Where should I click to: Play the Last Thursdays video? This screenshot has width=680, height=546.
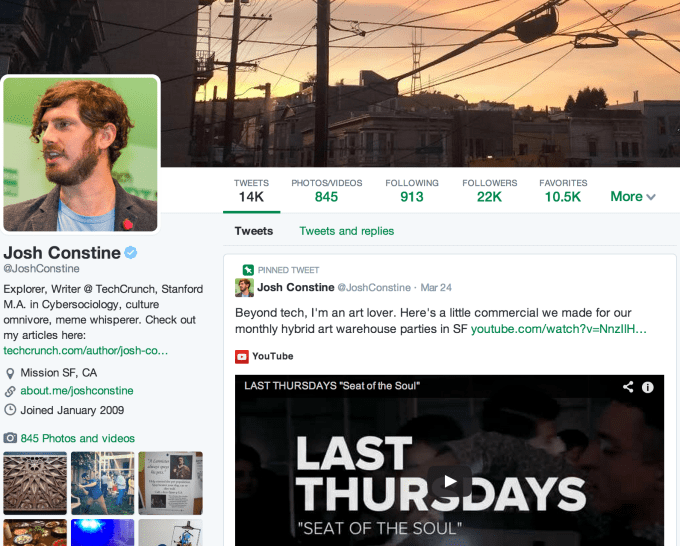click(x=449, y=481)
